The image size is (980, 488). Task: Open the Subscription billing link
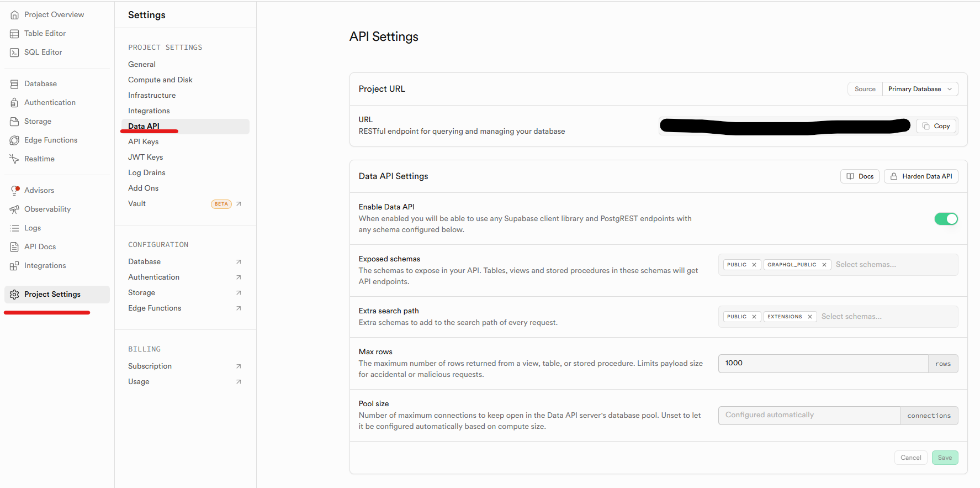click(x=150, y=366)
